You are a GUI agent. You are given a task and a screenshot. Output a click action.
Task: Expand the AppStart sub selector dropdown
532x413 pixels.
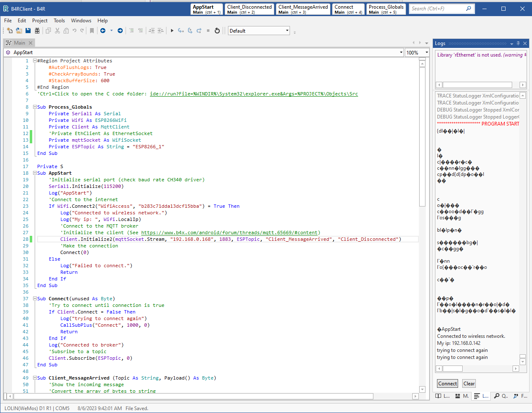tap(401, 52)
